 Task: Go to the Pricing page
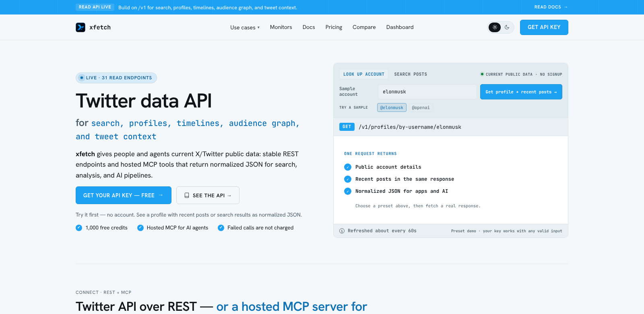point(334,27)
